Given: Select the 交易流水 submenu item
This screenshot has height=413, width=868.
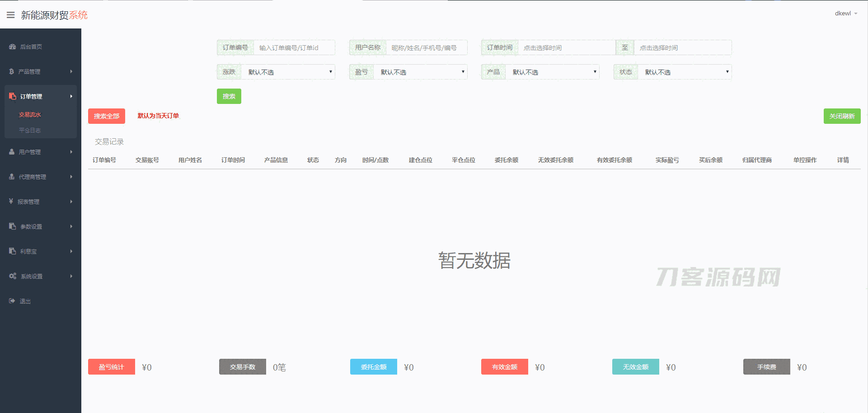Looking at the screenshot, I should (30, 115).
